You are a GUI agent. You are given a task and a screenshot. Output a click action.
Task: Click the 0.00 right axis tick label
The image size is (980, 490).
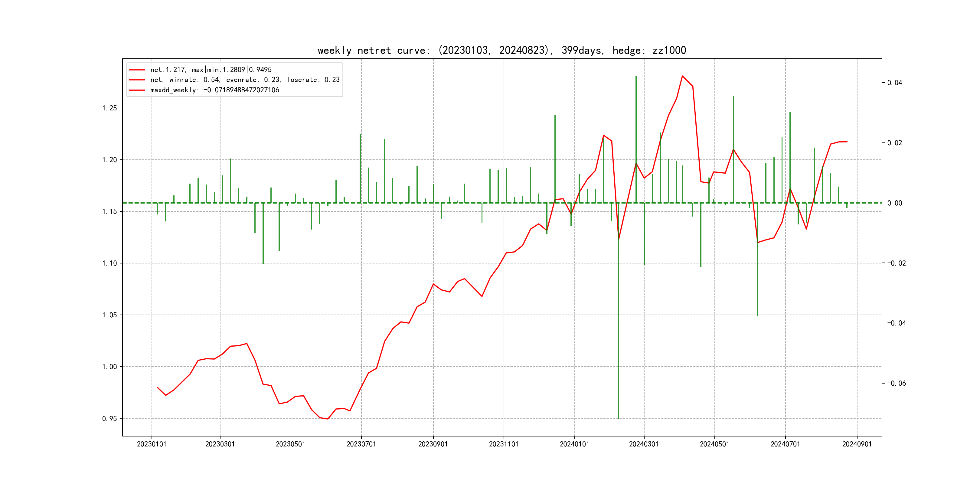pos(894,203)
